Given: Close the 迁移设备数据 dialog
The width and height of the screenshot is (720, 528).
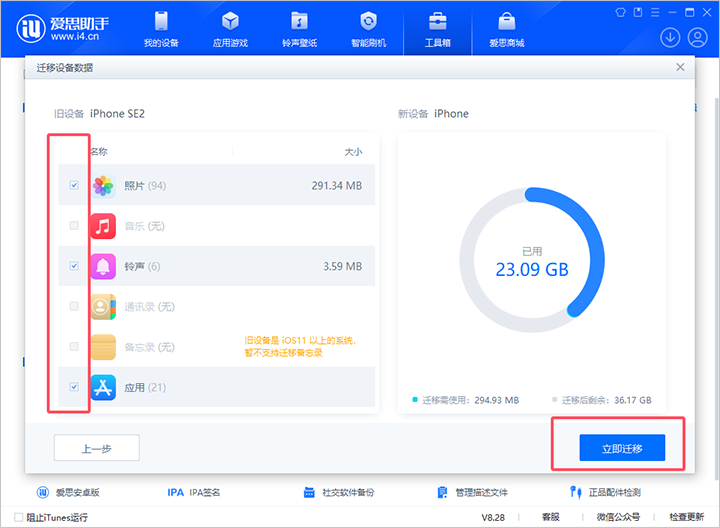Looking at the screenshot, I should pyautogui.click(x=680, y=67).
